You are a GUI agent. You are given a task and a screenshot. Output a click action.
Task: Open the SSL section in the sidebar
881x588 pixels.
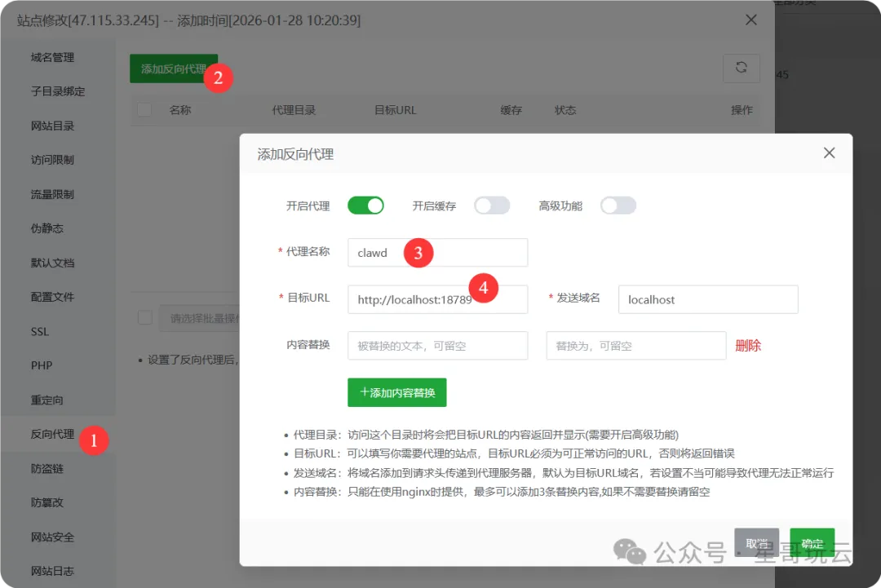coord(42,331)
